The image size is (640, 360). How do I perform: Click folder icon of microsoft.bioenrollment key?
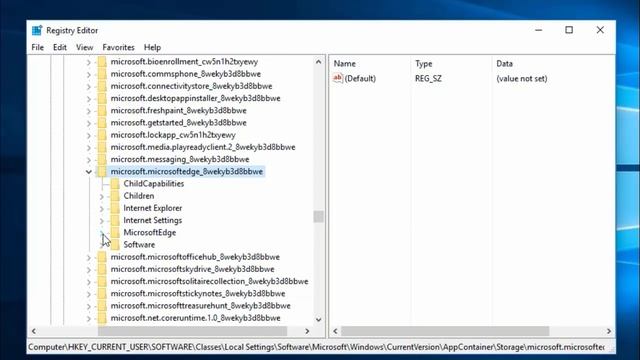coord(102,62)
